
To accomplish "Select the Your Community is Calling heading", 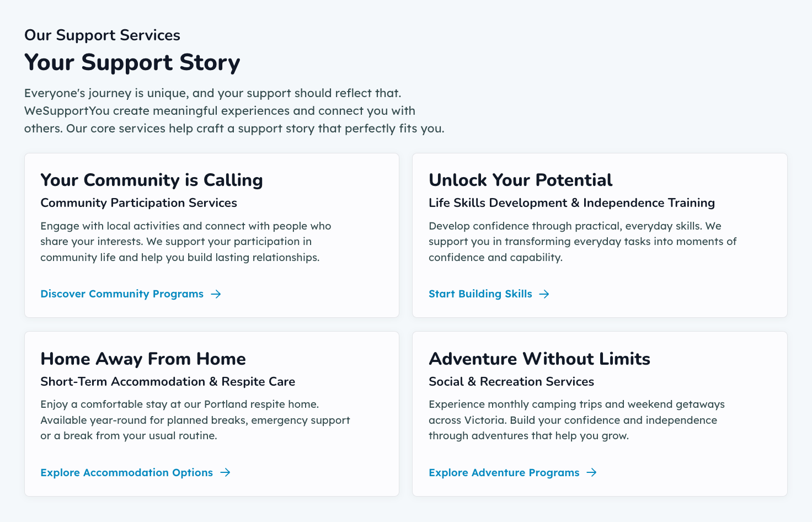I will [152, 180].
